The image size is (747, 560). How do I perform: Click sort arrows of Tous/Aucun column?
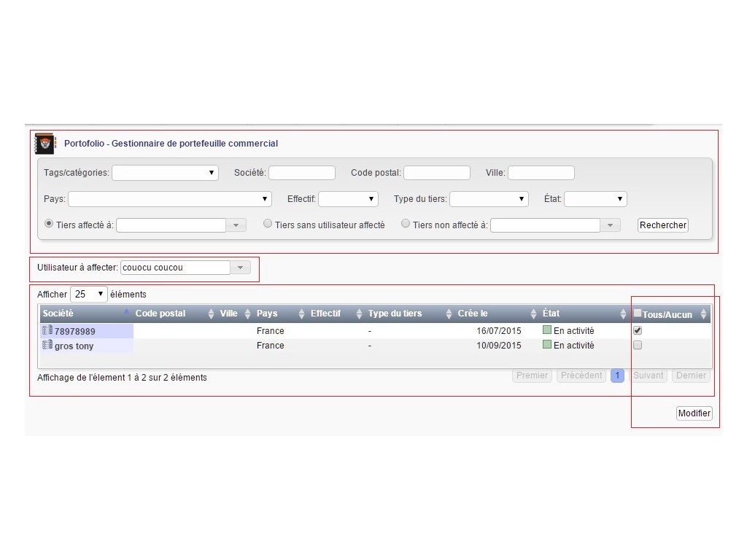[x=703, y=314]
